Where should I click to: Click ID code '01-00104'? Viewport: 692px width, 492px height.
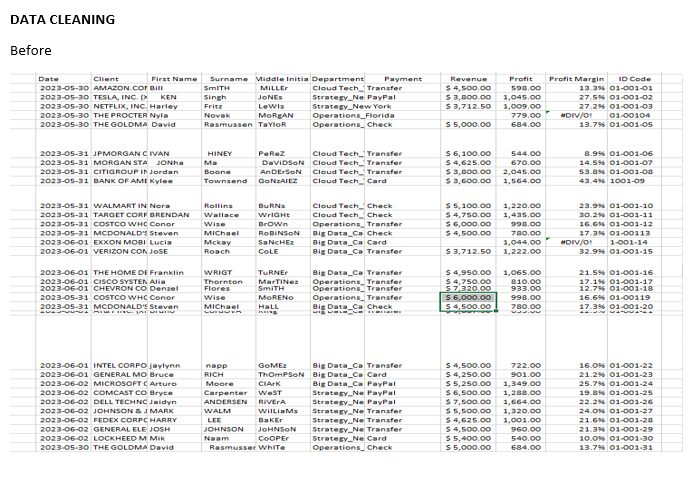click(630, 116)
